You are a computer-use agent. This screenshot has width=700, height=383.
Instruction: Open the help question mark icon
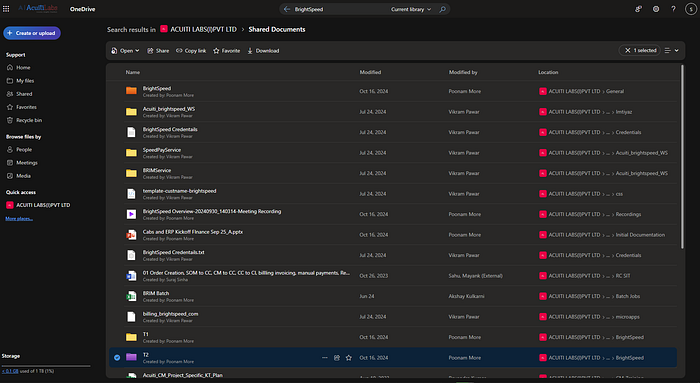click(673, 9)
